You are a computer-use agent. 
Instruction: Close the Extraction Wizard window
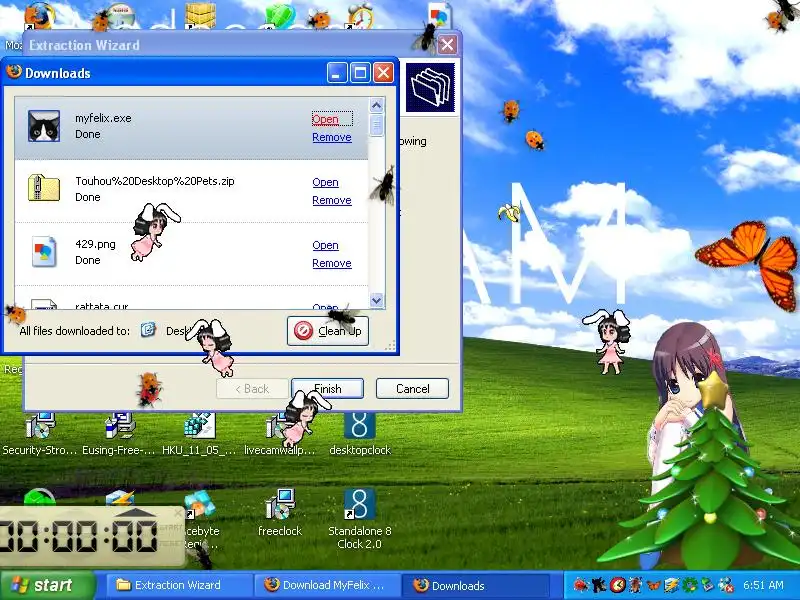click(x=447, y=45)
